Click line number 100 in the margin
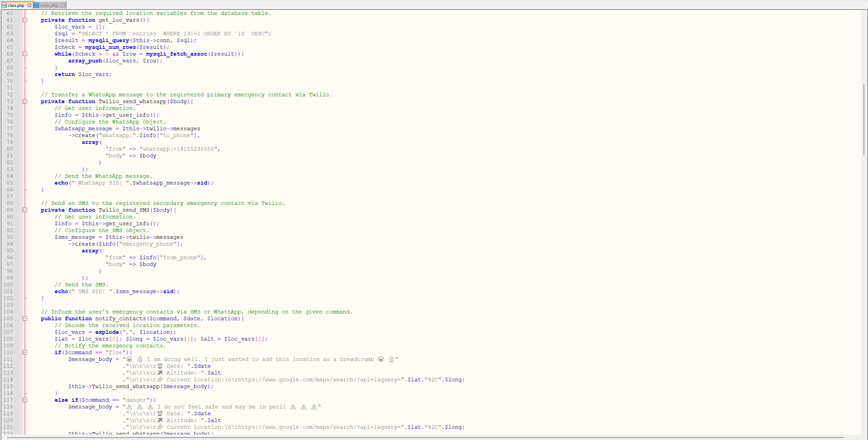 point(8,285)
